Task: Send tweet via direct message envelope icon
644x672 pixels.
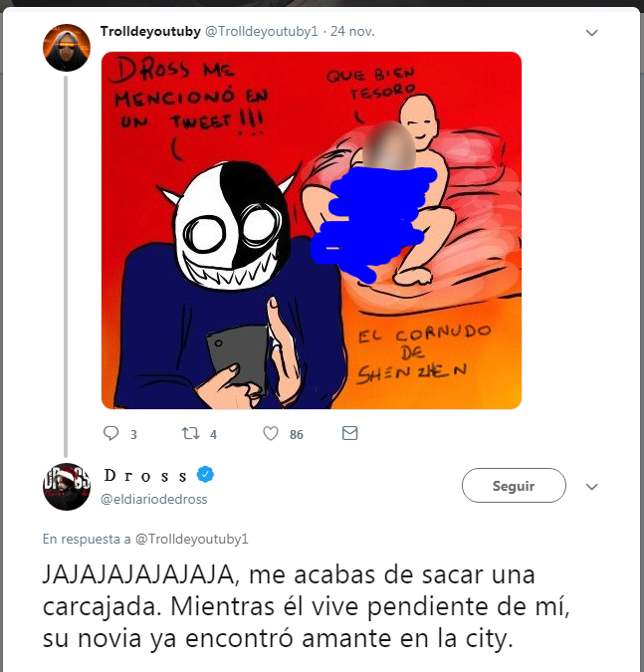Action: 349,433
